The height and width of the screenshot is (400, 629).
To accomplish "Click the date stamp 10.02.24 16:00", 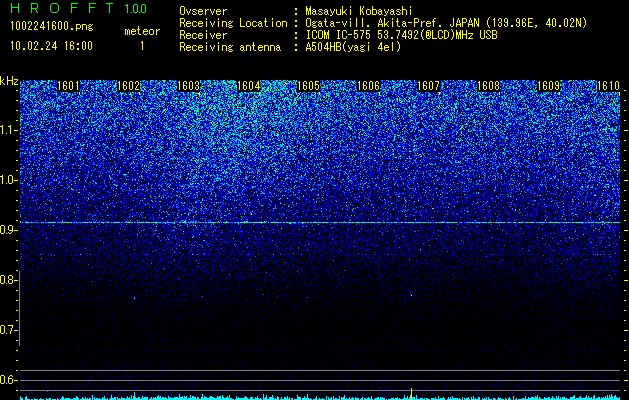I will [52, 46].
